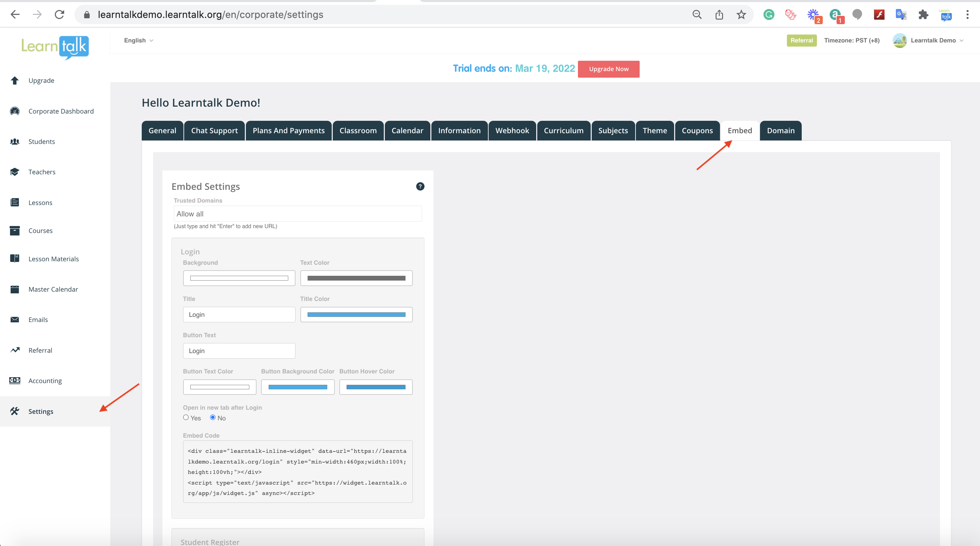
Task: Open the login Title Color swatch
Action: pyautogui.click(x=356, y=314)
